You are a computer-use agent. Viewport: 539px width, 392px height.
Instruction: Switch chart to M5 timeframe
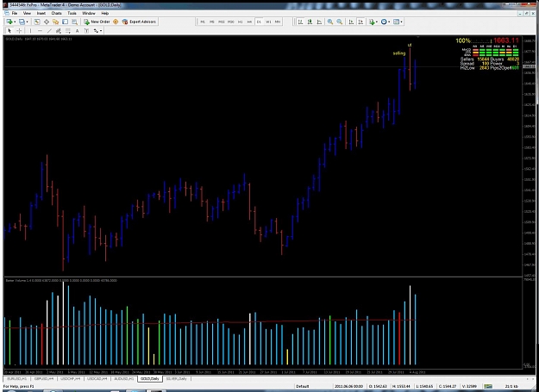[212, 22]
